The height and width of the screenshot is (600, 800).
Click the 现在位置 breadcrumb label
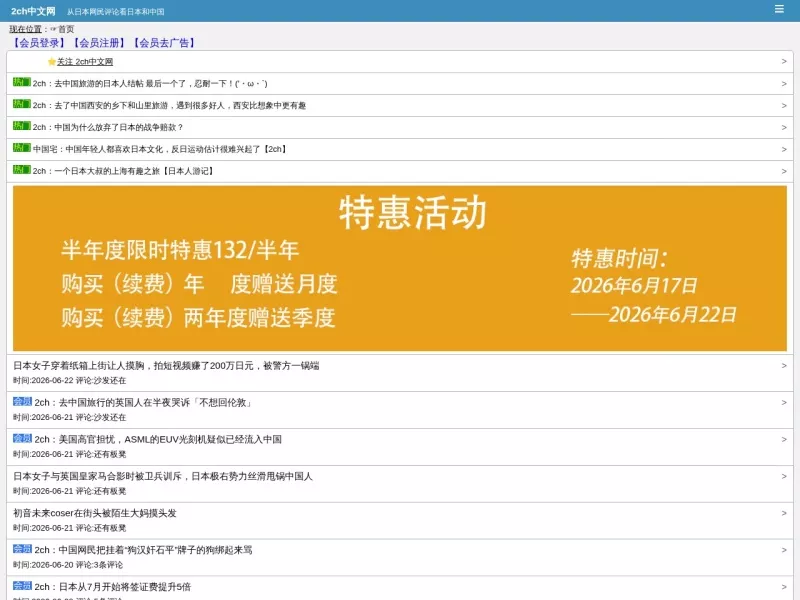(x=26, y=29)
